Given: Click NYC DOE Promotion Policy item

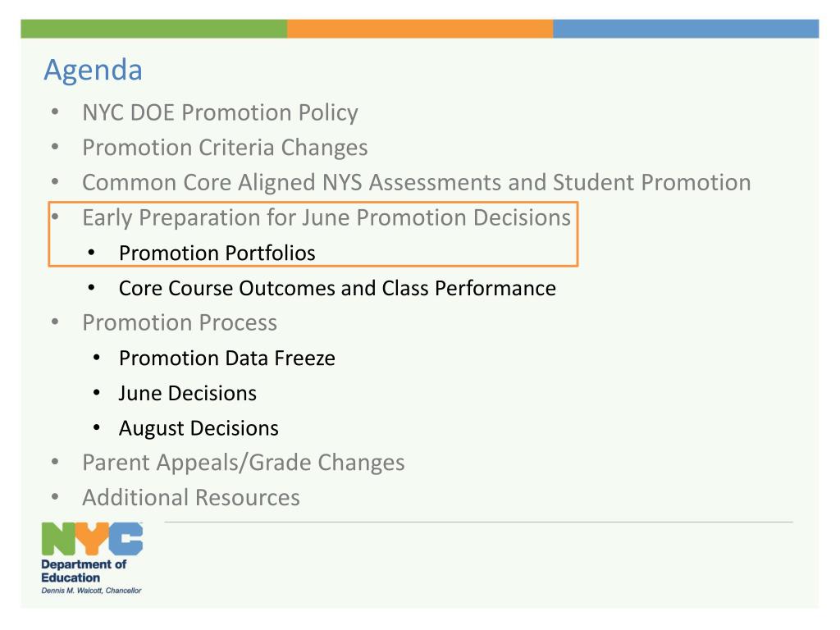Looking at the screenshot, I should (x=220, y=112).
